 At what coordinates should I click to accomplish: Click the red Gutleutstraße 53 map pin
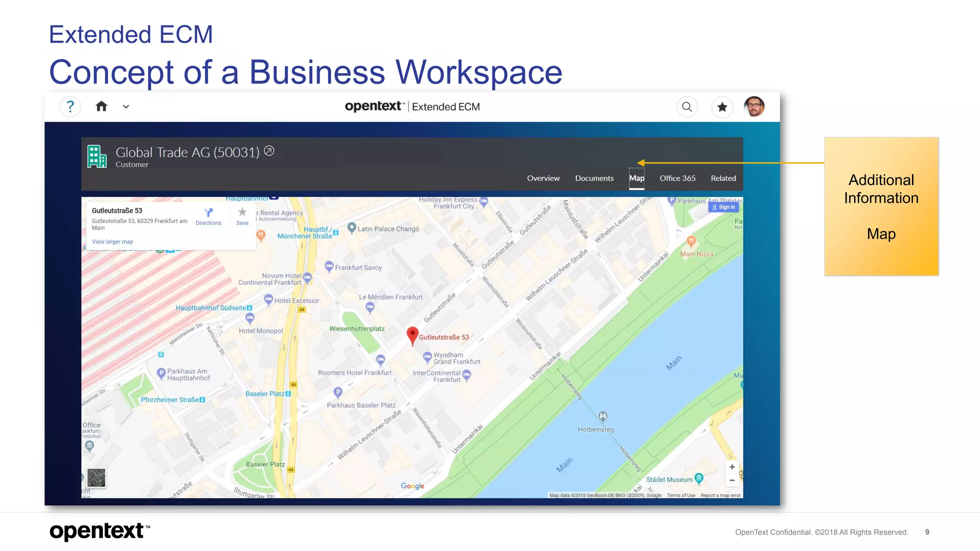(412, 335)
